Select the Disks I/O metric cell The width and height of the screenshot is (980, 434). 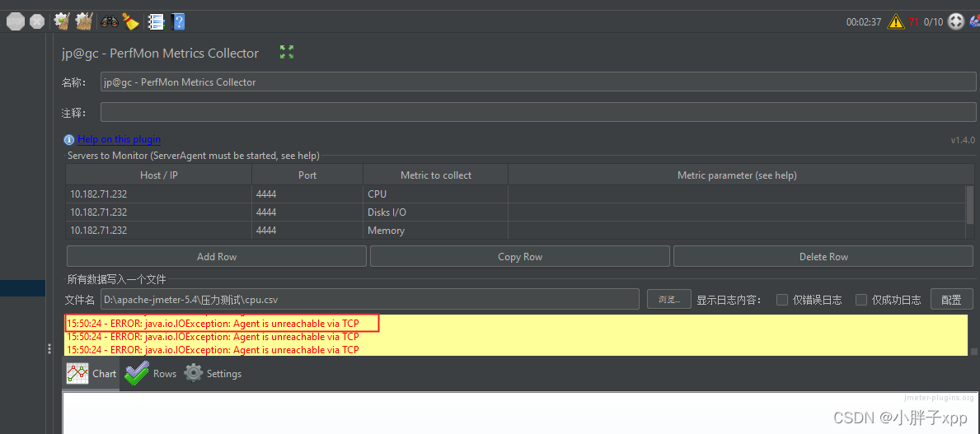point(436,212)
